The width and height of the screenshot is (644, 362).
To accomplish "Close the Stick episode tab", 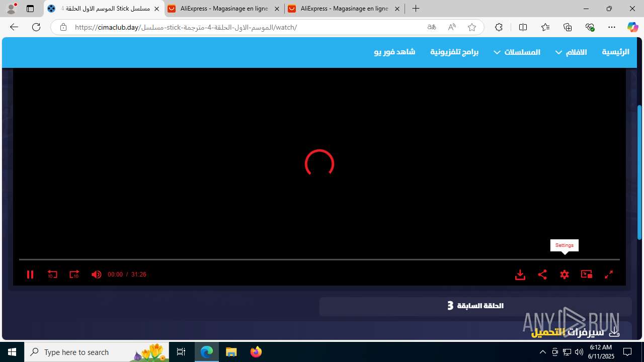I will (x=156, y=9).
